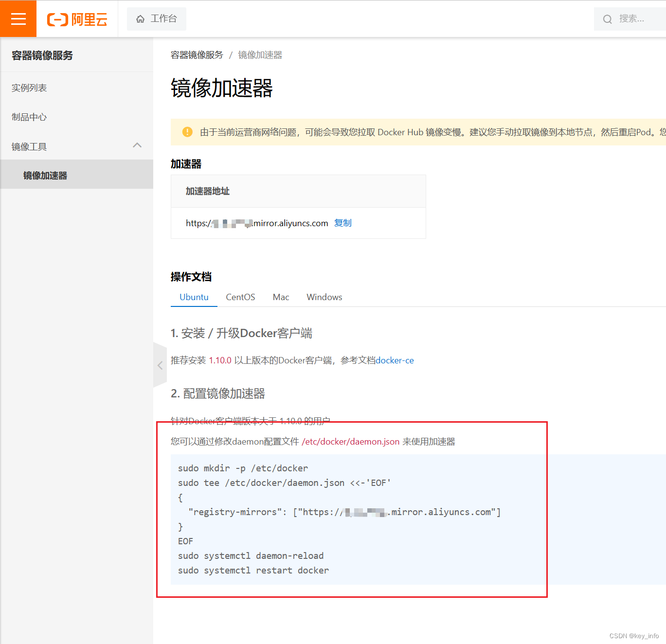Image resolution: width=666 pixels, height=644 pixels.
Task: Click the 加速器地址 header
Action: pos(208,191)
